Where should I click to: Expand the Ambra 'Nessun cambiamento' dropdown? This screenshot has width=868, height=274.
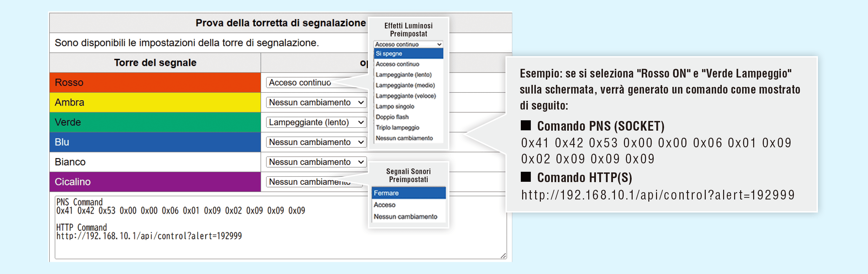coord(316,102)
